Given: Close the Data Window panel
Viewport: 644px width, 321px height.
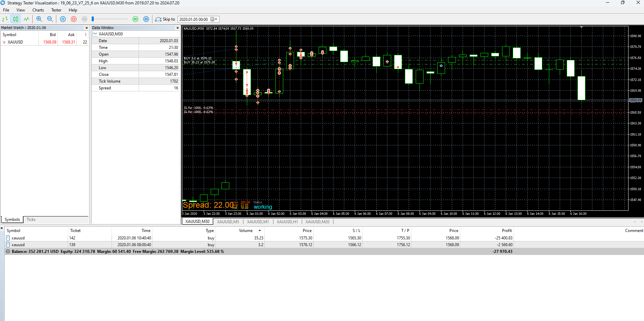Looking at the screenshot, I should click(178, 28).
